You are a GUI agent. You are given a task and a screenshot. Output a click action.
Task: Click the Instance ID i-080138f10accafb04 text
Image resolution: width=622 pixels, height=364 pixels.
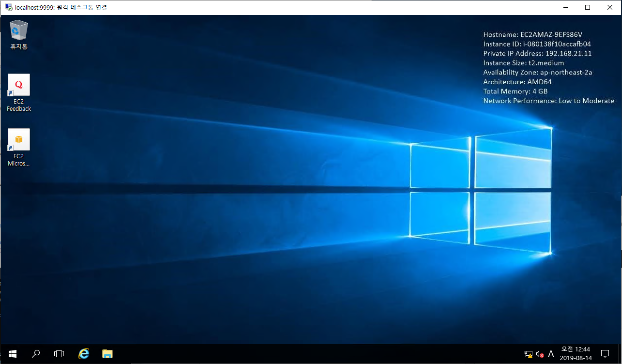537,44
